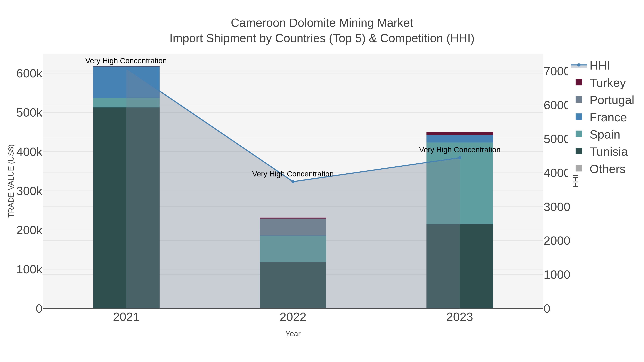
Task: Toggle the Turkey legend entry
Action: coord(601,83)
